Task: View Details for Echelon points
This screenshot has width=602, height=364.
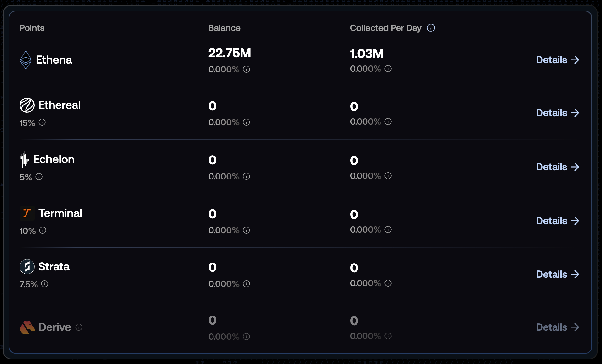Action: (557, 167)
